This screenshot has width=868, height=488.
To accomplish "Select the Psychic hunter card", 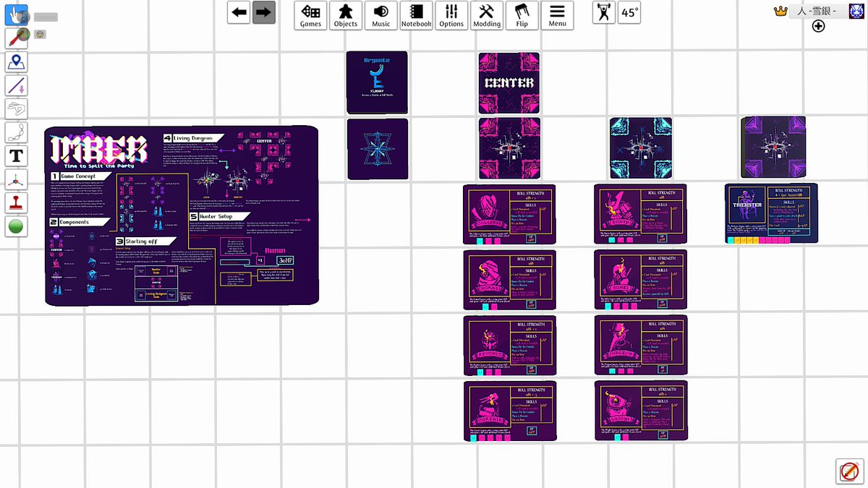I will pos(509,346).
